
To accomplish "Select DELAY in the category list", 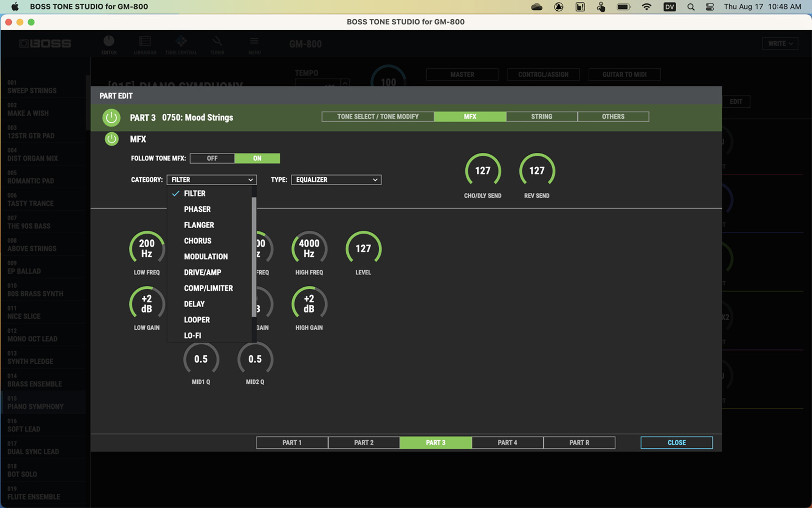I will [x=194, y=304].
